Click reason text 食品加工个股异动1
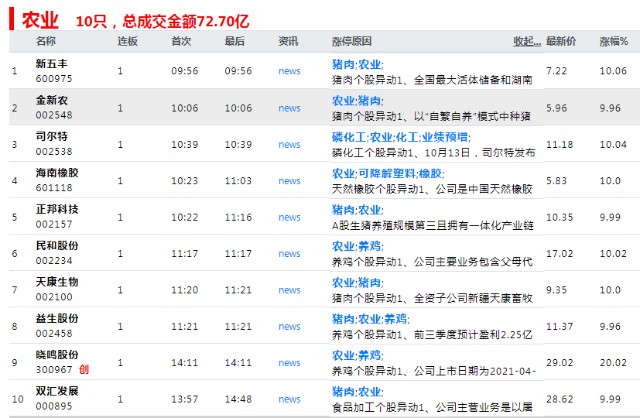 tap(378, 407)
